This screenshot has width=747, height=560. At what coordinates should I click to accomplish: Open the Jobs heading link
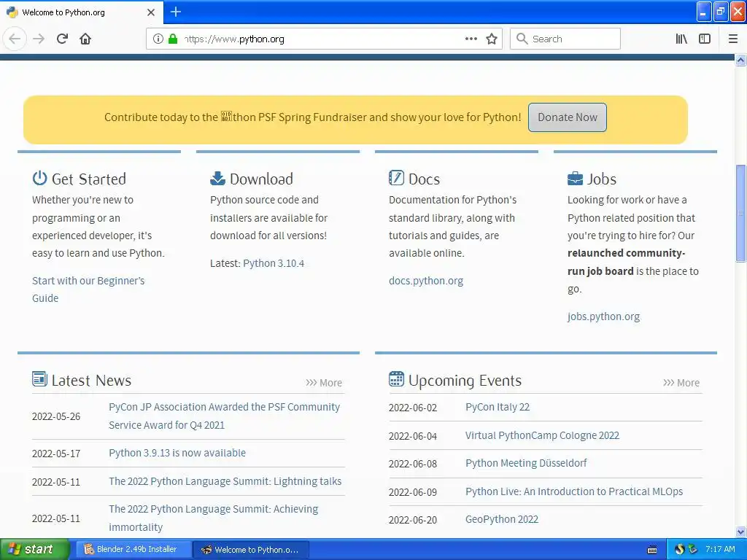602,179
